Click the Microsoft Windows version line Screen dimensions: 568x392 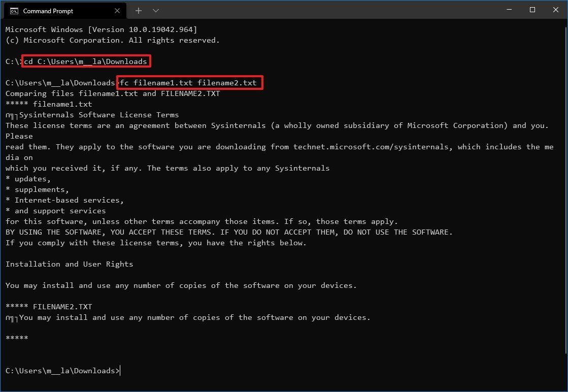pyautogui.click(x=101, y=29)
